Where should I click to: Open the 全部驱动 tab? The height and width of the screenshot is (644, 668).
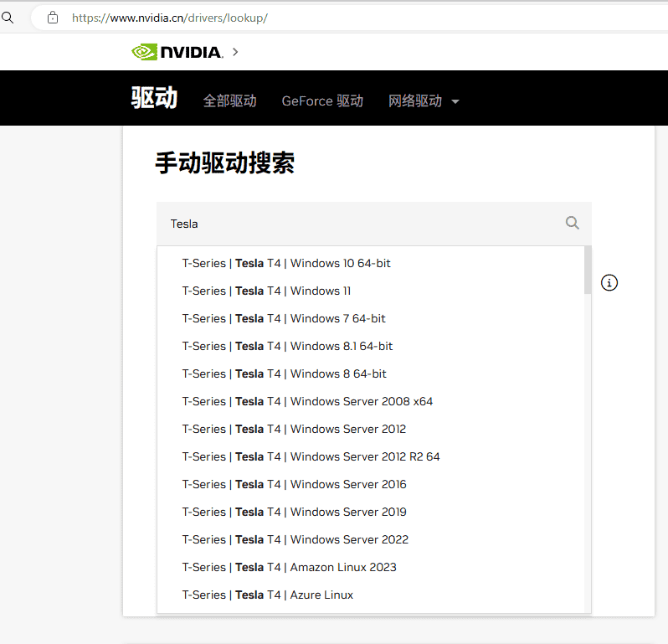pos(229,101)
